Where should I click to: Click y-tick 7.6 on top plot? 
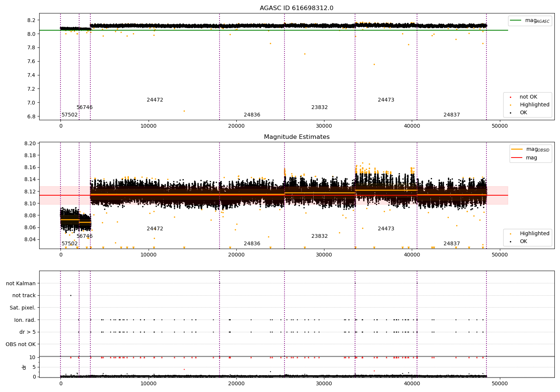tap(31, 62)
